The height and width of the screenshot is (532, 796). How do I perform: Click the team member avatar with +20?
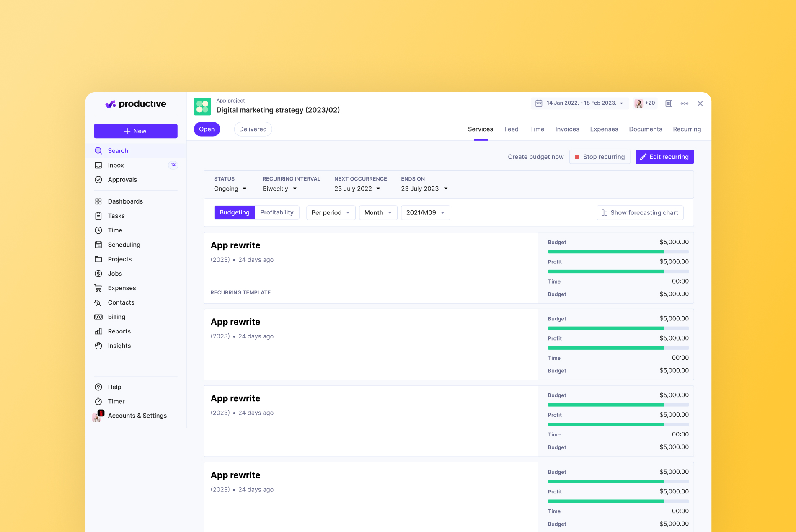pyautogui.click(x=645, y=103)
